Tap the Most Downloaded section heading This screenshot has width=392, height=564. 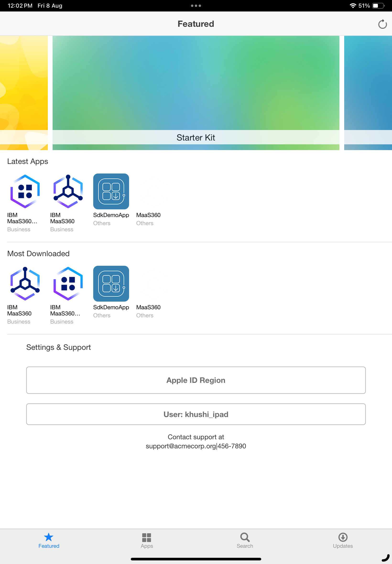click(x=38, y=253)
